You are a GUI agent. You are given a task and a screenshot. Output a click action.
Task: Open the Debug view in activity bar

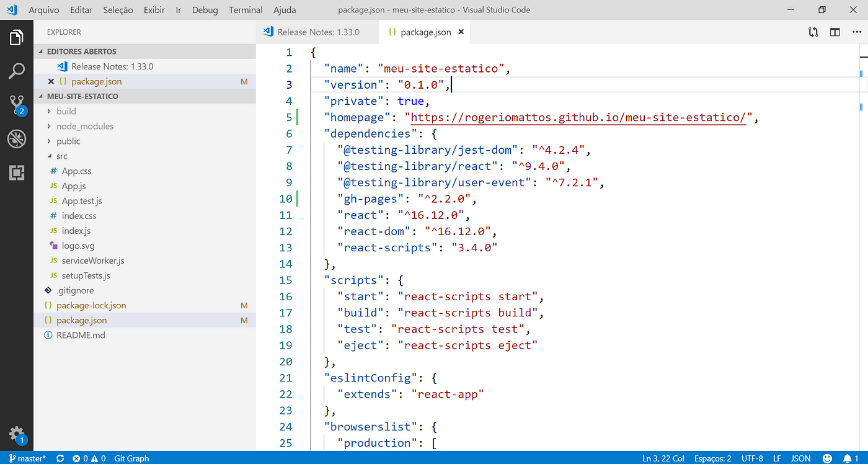17,139
